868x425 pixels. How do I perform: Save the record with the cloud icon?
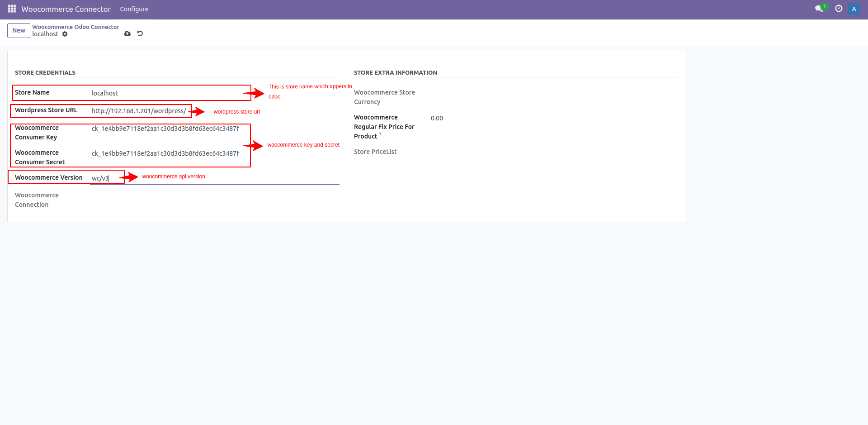pyautogui.click(x=127, y=33)
